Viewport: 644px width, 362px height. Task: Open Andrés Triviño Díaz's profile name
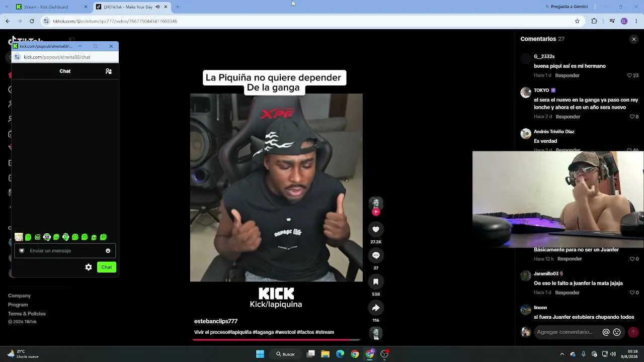point(554,132)
